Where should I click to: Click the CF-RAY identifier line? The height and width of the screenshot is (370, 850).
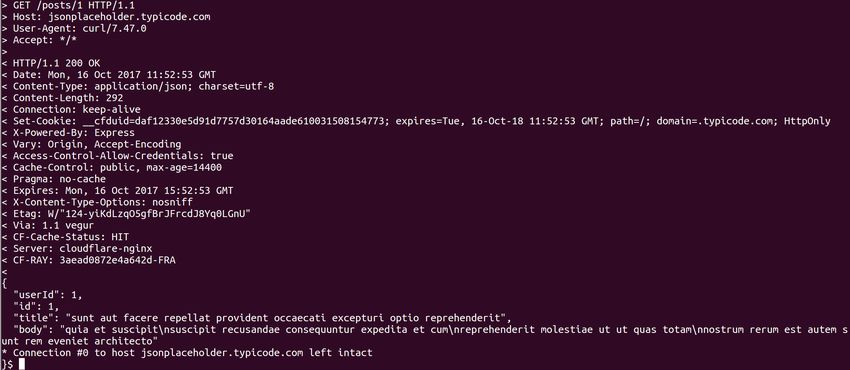tap(94, 260)
